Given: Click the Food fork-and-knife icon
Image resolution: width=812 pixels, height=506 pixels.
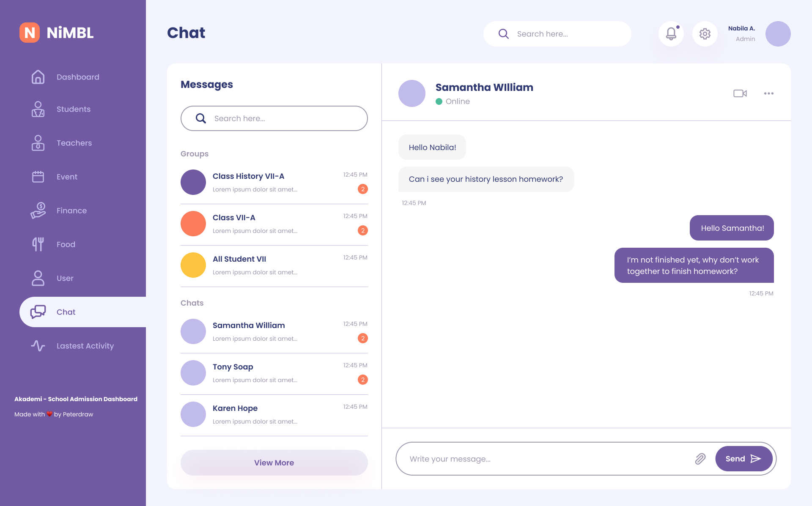Looking at the screenshot, I should pos(38,244).
